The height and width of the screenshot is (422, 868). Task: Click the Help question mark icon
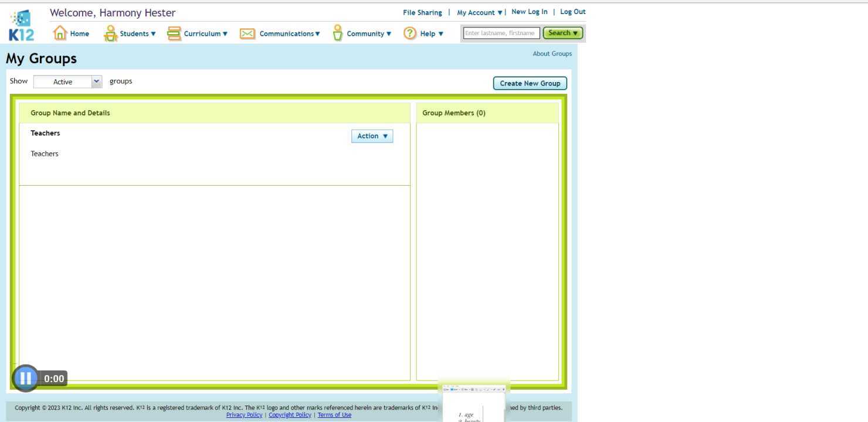click(x=409, y=33)
